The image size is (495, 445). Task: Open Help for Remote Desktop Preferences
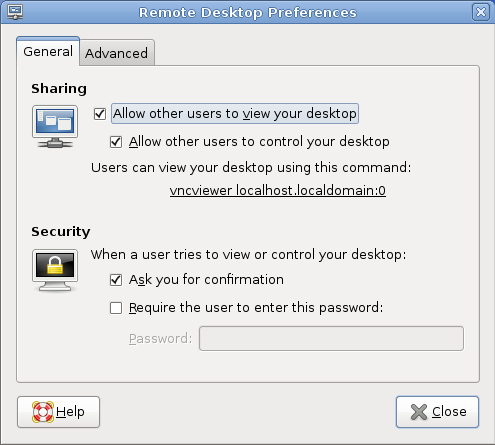pos(58,412)
